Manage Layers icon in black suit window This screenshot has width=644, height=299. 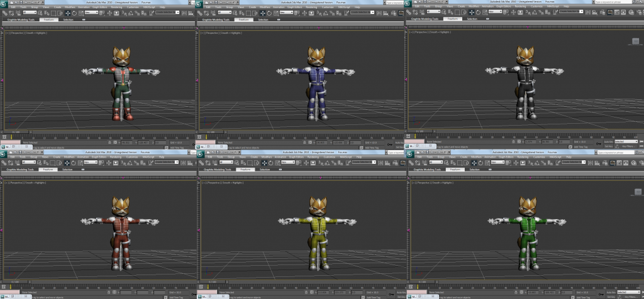(x=602, y=13)
